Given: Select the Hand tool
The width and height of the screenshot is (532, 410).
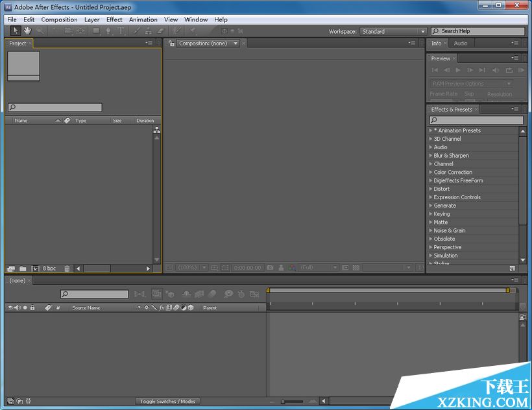Looking at the screenshot, I should click(27, 31).
